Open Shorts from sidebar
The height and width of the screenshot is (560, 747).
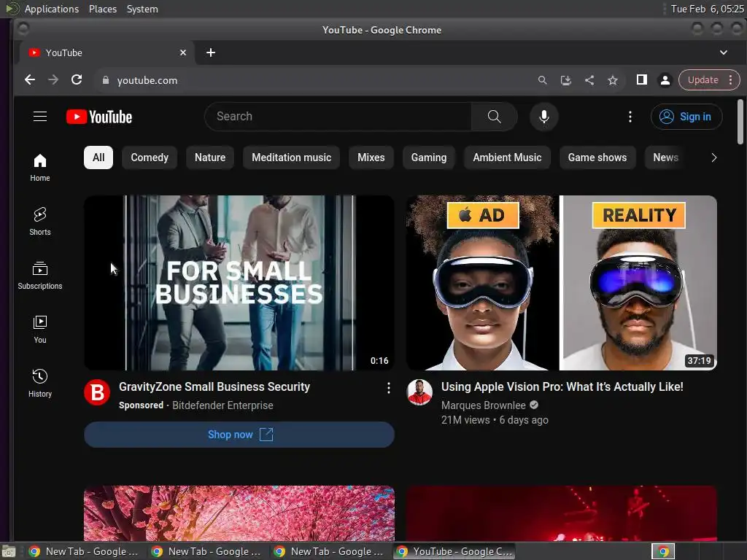click(x=40, y=222)
